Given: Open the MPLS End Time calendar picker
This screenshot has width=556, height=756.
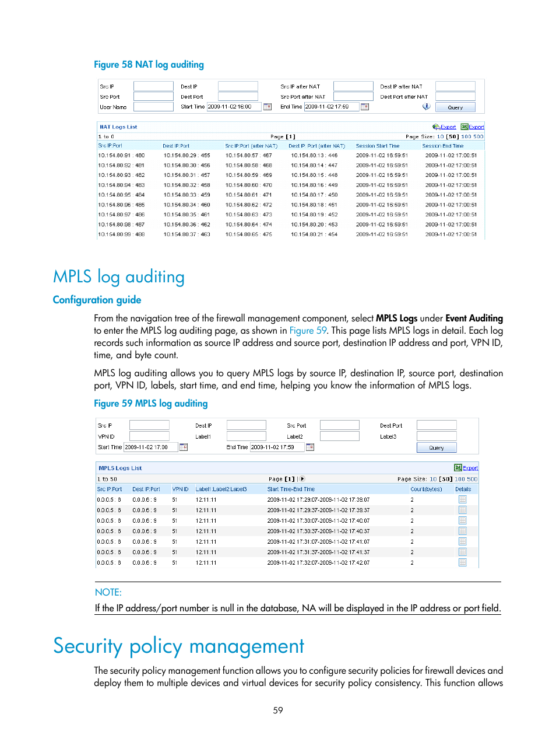Looking at the screenshot, I should 310,447.
